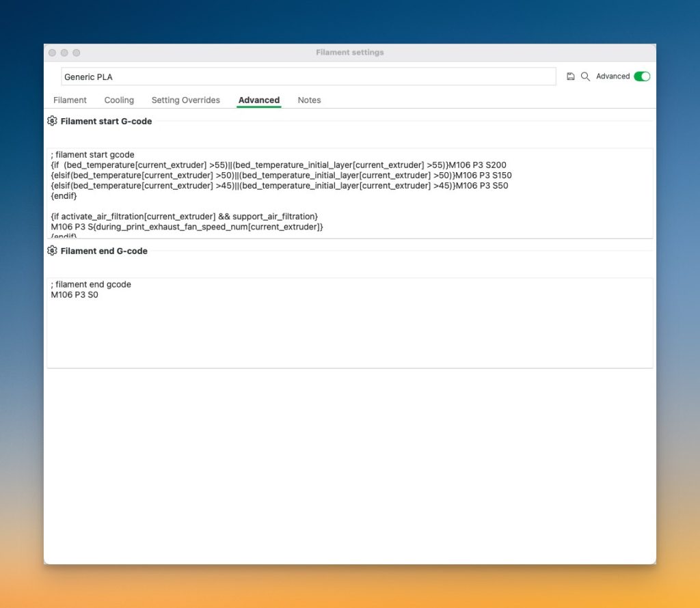Click the Filament end G-code section heading
The height and width of the screenshot is (608, 700).
pyautogui.click(x=104, y=251)
